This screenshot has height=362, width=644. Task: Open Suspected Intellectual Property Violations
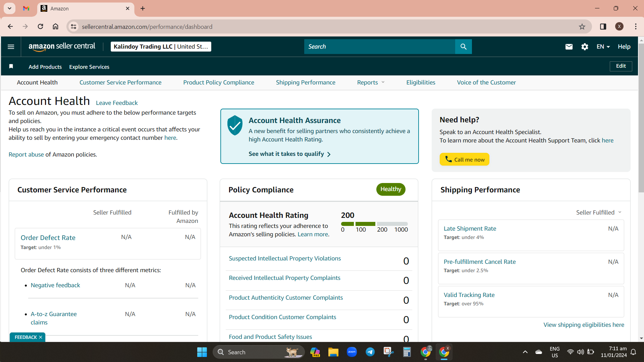tap(285, 258)
